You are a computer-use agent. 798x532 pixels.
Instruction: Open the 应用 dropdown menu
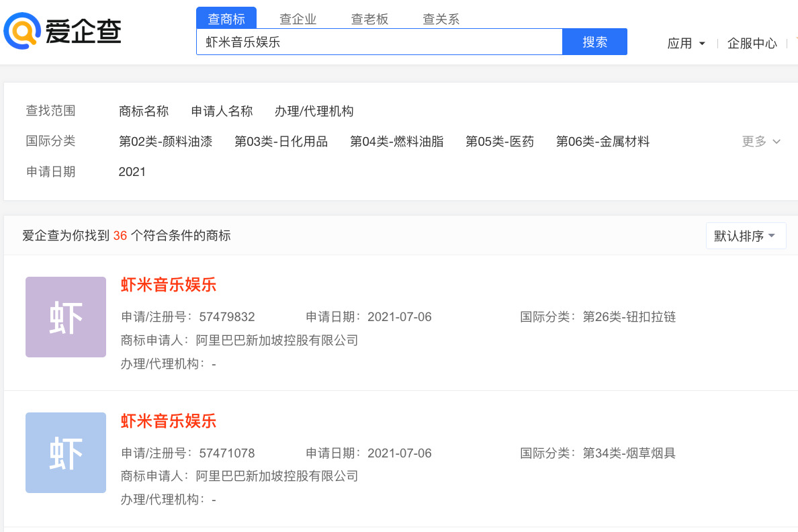[686, 43]
